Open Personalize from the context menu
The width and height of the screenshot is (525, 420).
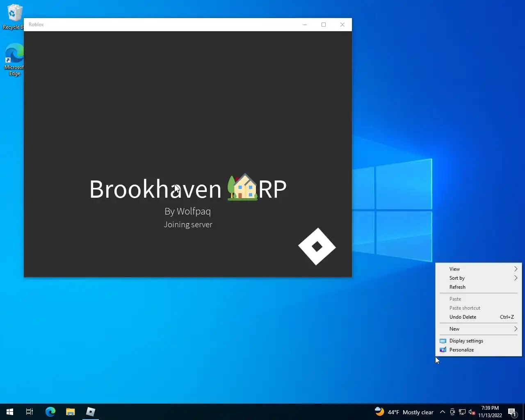coord(479,350)
